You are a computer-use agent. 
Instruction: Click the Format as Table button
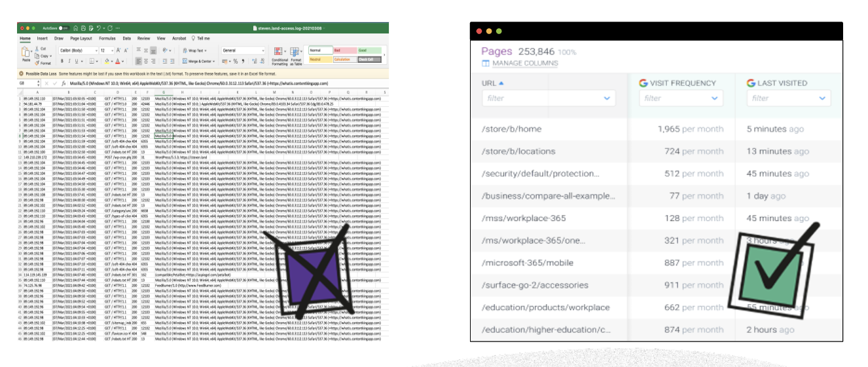click(x=296, y=56)
